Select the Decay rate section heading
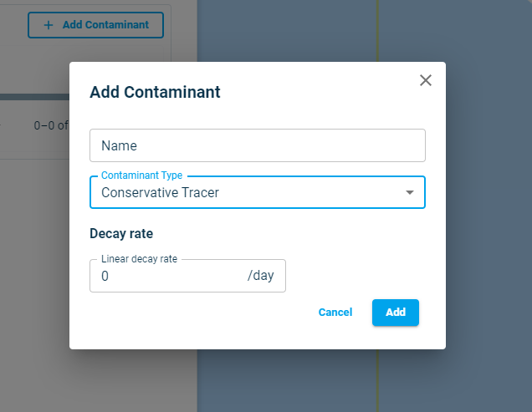This screenshot has height=412, width=532. (x=121, y=233)
